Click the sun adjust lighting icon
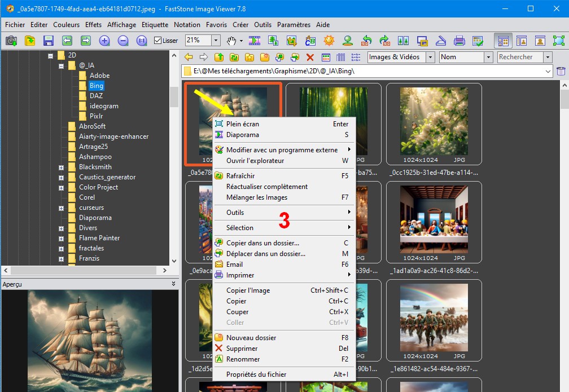 coord(329,40)
